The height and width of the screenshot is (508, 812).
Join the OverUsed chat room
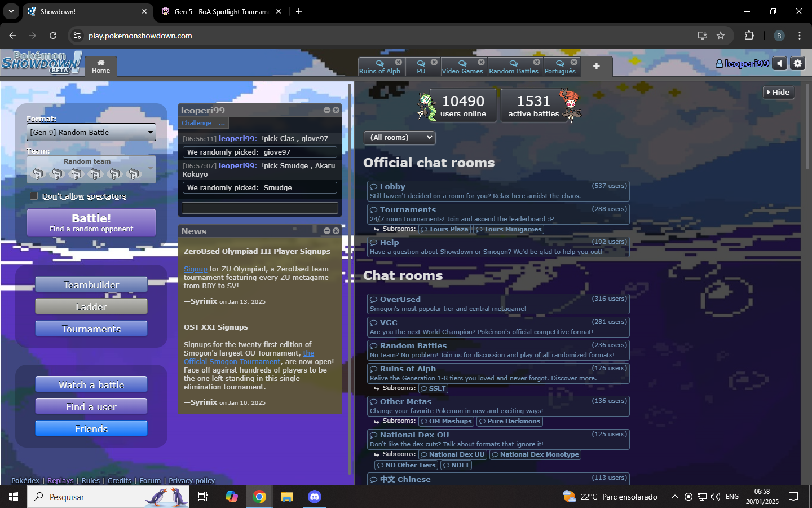click(498, 304)
